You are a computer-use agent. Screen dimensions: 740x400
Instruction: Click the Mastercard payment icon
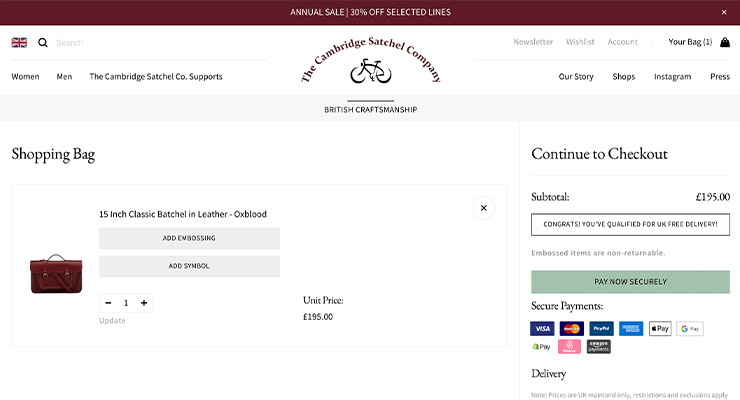(572, 328)
